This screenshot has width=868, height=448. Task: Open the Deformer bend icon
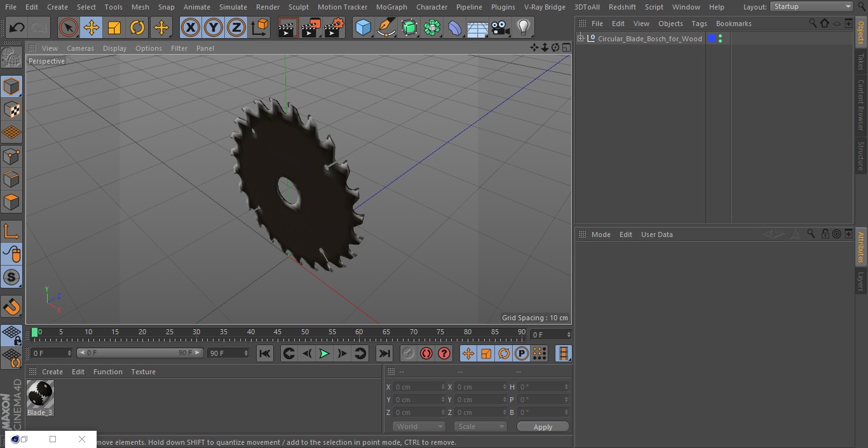tap(455, 28)
